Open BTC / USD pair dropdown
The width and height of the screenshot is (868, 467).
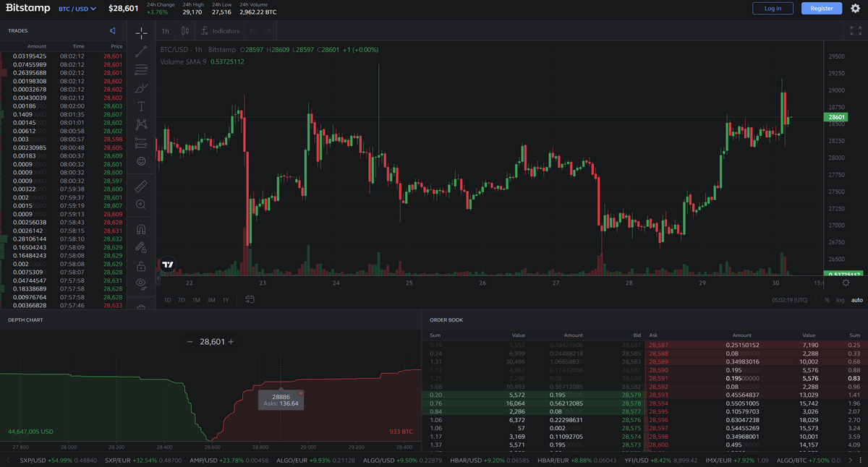click(x=77, y=9)
